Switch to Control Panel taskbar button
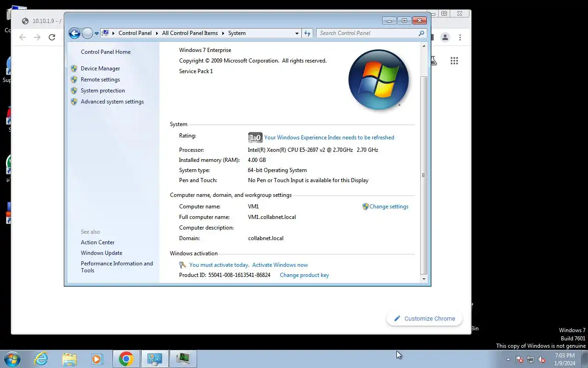588x368 pixels. tap(154, 359)
